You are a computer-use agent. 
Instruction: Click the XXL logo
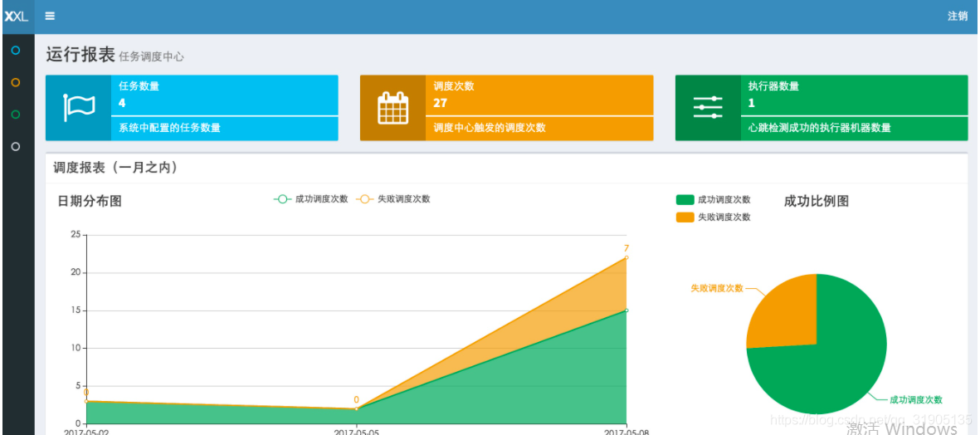tap(17, 17)
